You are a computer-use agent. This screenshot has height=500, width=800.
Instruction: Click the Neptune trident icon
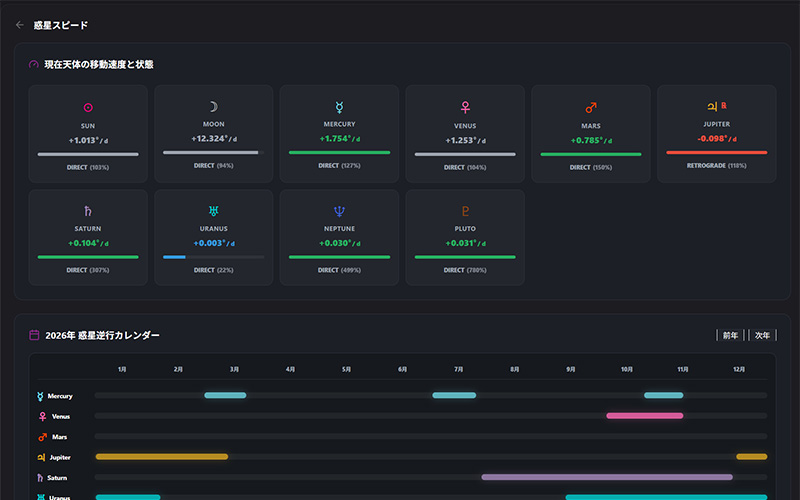coord(339,211)
